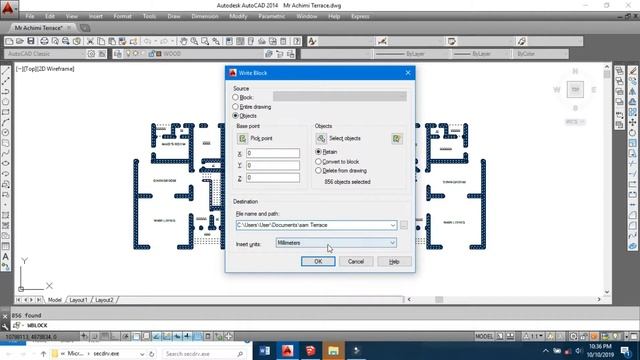Select the Rectangle tool in Draw toolbar
This screenshot has width=640, height=360.
(x=6, y=112)
